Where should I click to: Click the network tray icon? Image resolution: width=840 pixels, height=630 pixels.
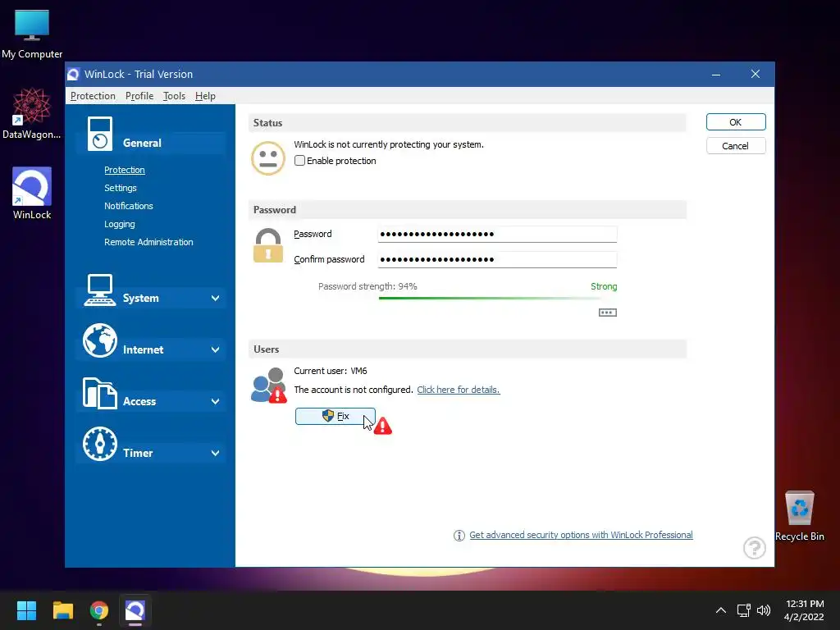[743, 610]
